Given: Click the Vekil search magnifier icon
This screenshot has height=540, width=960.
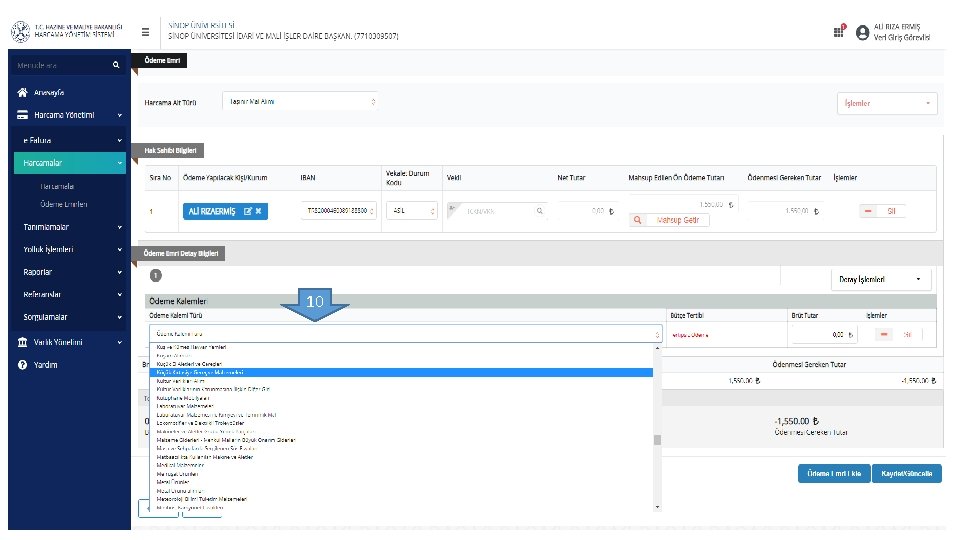Looking at the screenshot, I should [539, 211].
